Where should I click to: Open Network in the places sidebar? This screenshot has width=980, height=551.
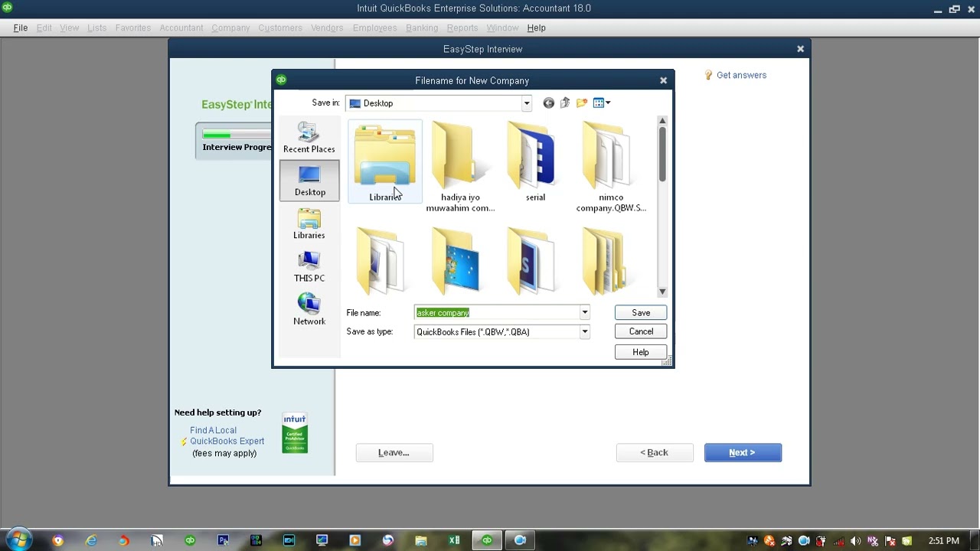point(309,310)
